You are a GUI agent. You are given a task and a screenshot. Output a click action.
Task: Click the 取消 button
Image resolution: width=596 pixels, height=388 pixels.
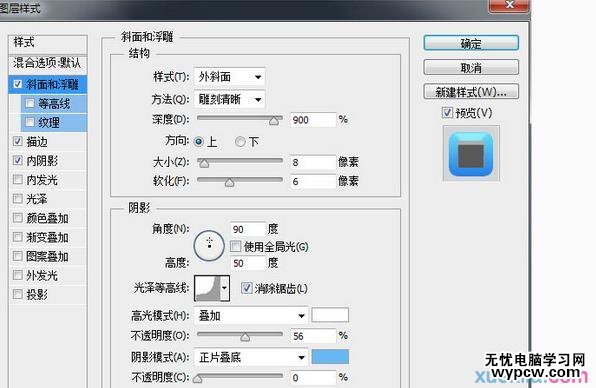pos(471,68)
